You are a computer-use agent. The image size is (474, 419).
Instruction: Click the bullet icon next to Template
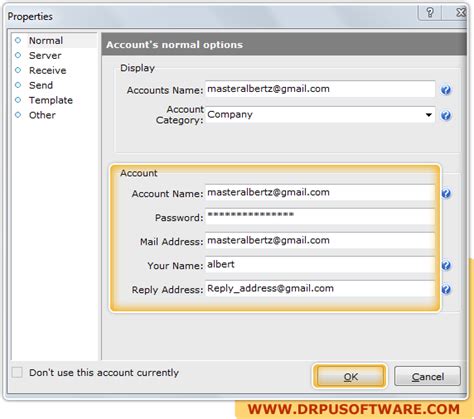pos(18,100)
